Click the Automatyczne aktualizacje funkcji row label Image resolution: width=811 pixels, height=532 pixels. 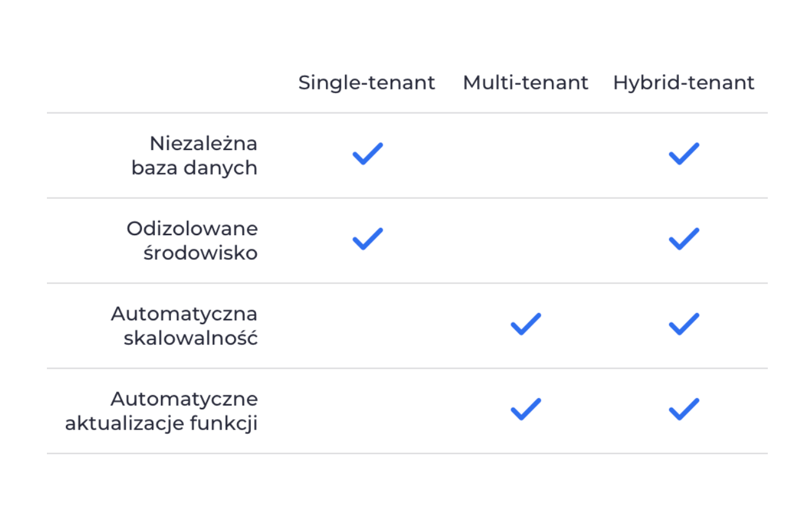(161, 411)
